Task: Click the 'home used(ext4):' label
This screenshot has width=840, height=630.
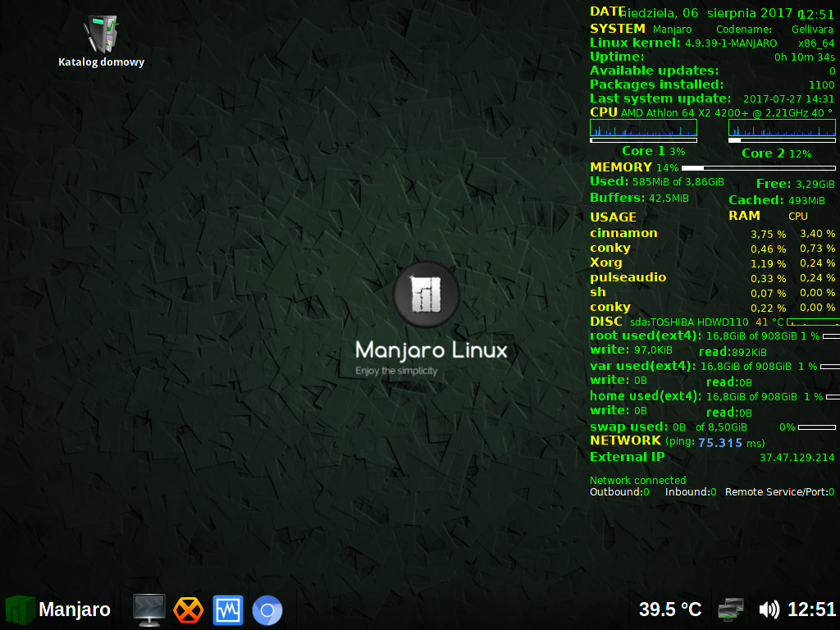Action: pyautogui.click(x=646, y=396)
